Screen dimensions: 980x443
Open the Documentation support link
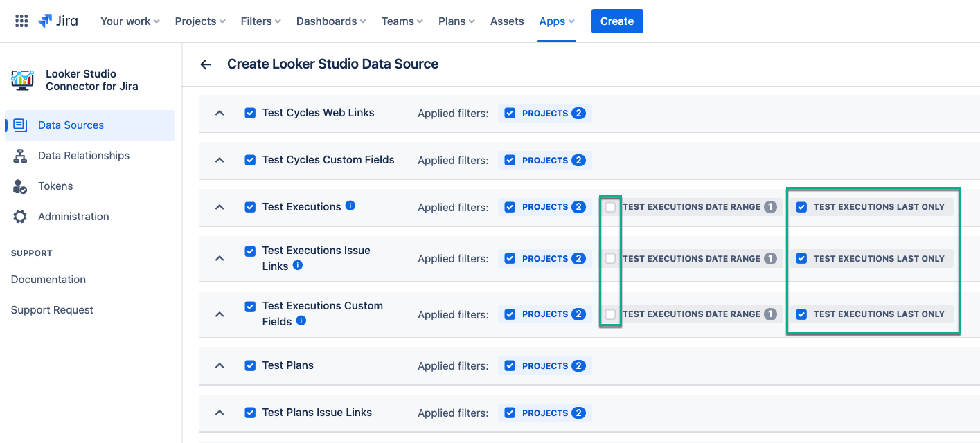48,280
